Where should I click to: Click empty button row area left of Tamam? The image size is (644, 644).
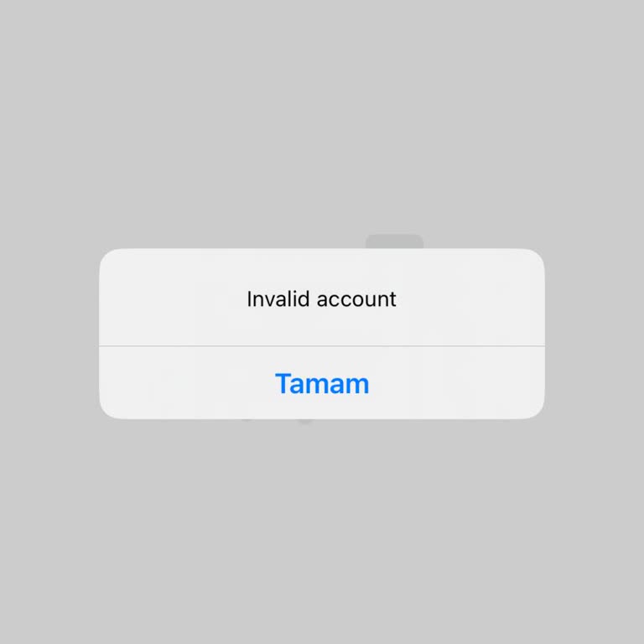(x=187, y=383)
